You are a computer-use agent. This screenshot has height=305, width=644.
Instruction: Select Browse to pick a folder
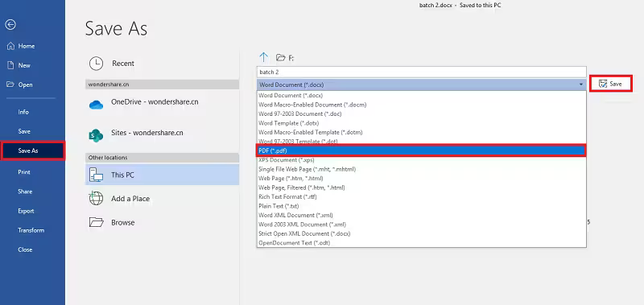162,222
